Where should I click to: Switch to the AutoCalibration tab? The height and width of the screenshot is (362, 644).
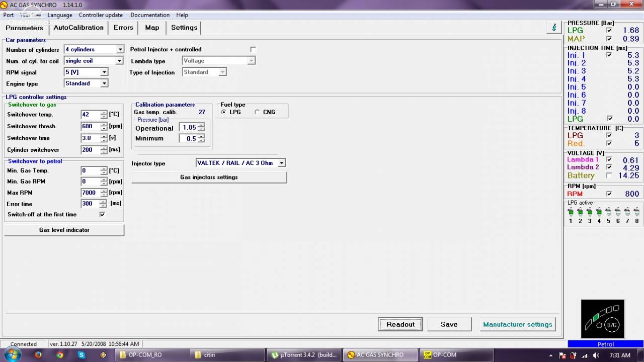coord(78,28)
